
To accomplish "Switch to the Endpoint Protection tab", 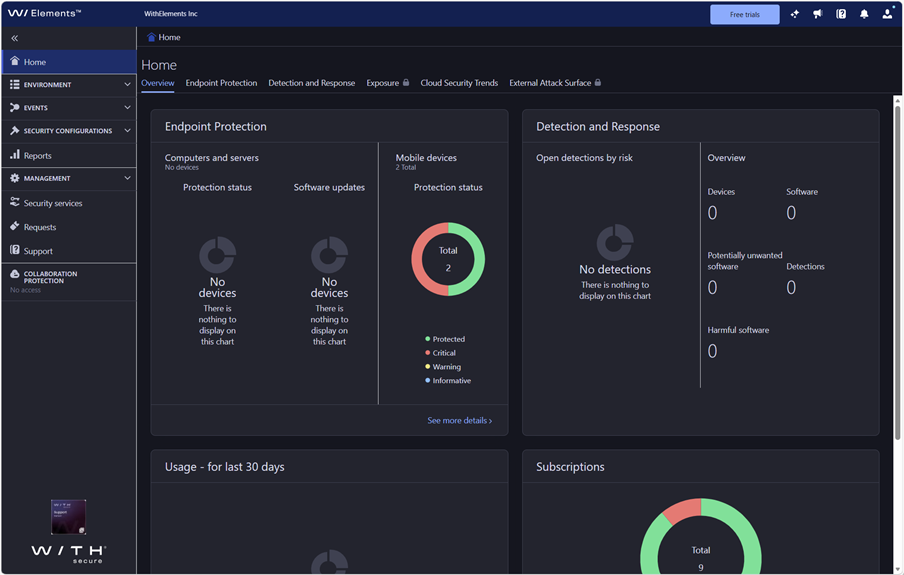I will 221,83.
